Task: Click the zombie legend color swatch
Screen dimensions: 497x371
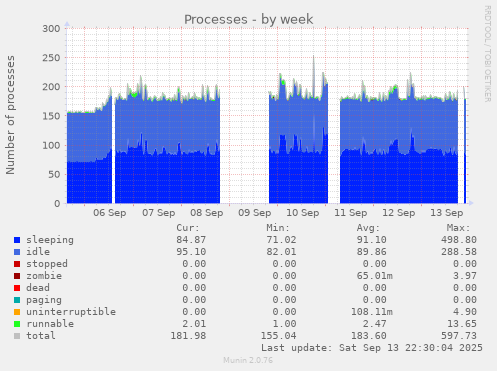Action: 17,276
